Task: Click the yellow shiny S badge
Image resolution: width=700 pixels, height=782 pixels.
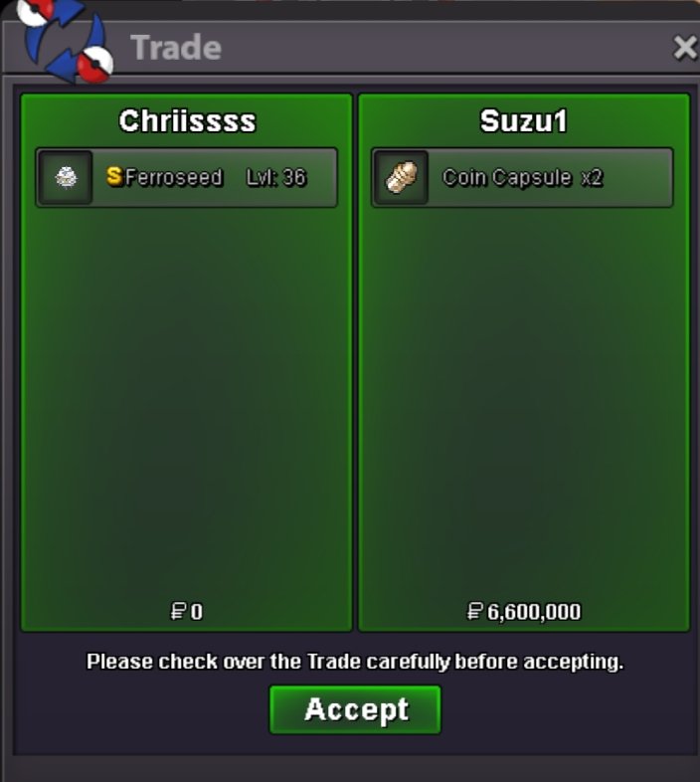Action: [114, 176]
